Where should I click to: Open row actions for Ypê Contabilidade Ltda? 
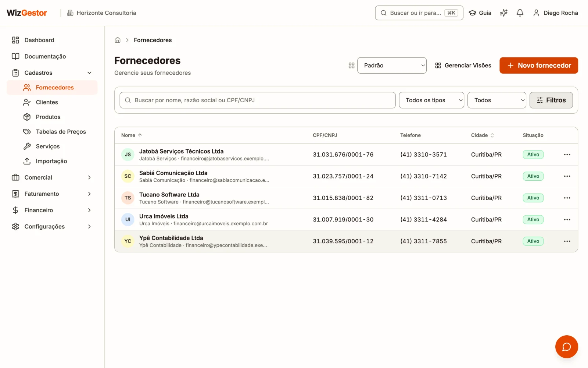(x=567, y=241)
